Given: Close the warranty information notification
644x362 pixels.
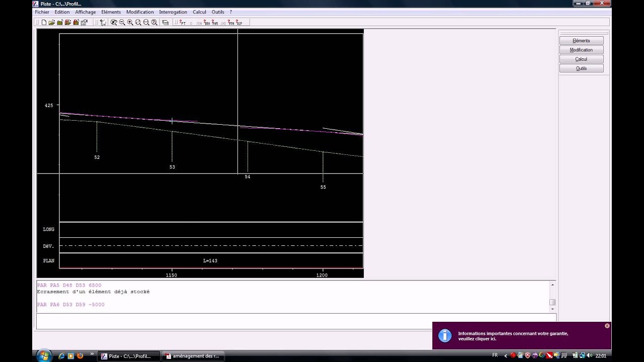Looking at the screenshot, I should [x=607, y=326].
